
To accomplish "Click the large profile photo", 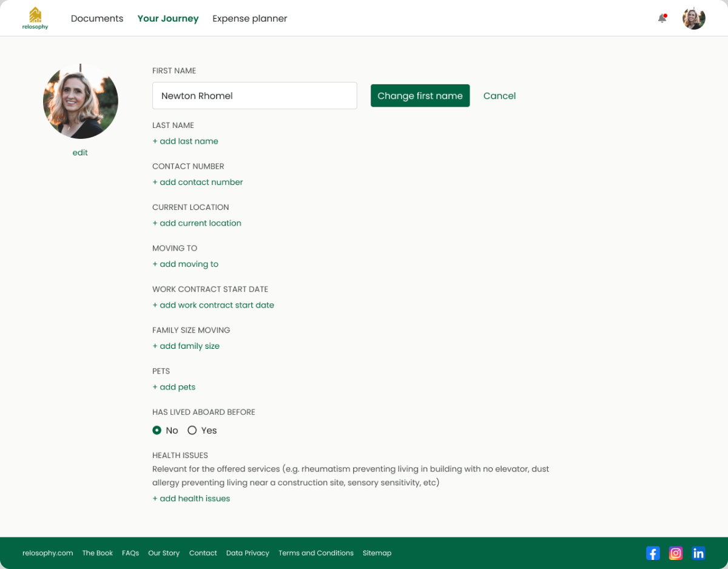I will [x=81, y=101].
